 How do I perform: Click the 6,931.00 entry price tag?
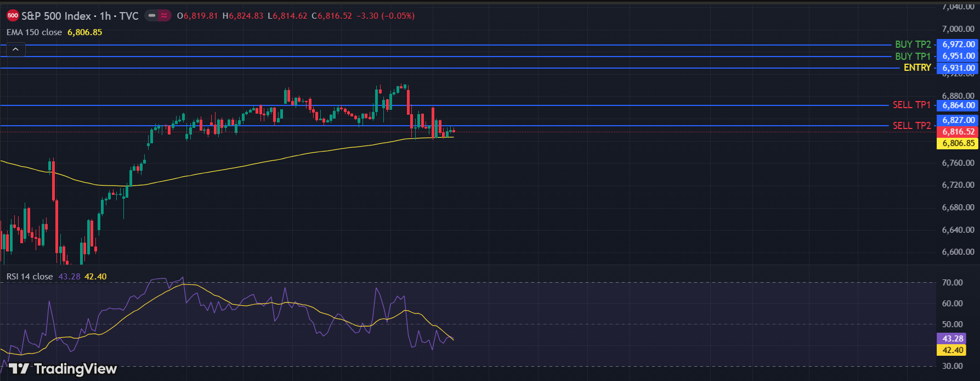(958, 68)
